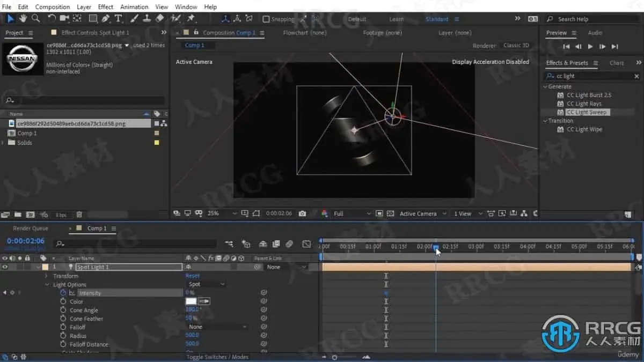Viewport: 644px width, 362px height.
Task: Select the Pan Behind anchor point tool
Action: click(x=77, y=18)
